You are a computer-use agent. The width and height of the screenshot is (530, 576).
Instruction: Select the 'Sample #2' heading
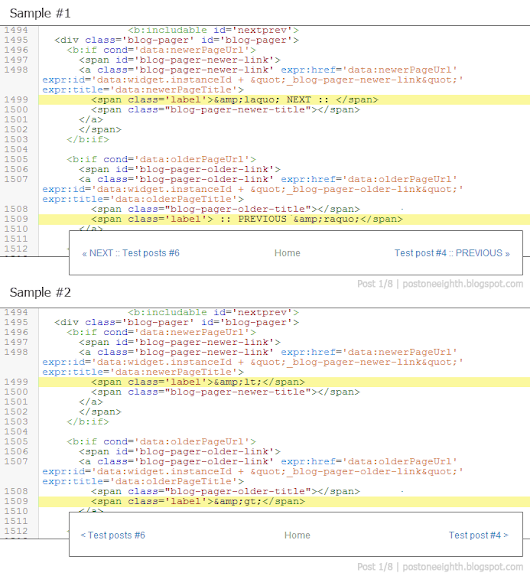(x=40, y=292)
